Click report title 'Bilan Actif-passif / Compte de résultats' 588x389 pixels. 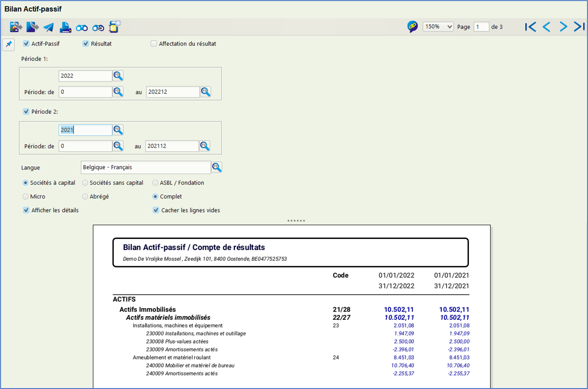coord(194,248)
